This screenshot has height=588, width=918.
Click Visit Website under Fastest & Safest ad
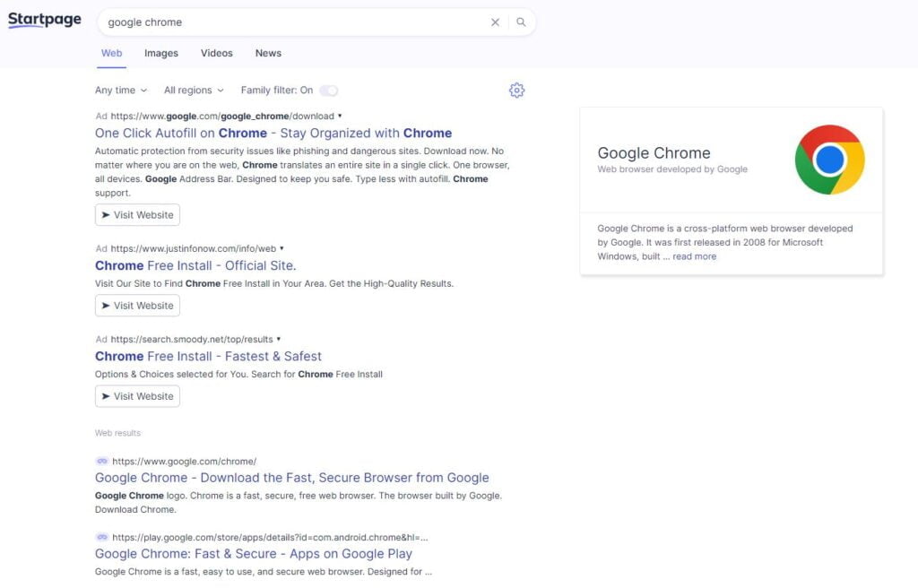pos(137,396)
